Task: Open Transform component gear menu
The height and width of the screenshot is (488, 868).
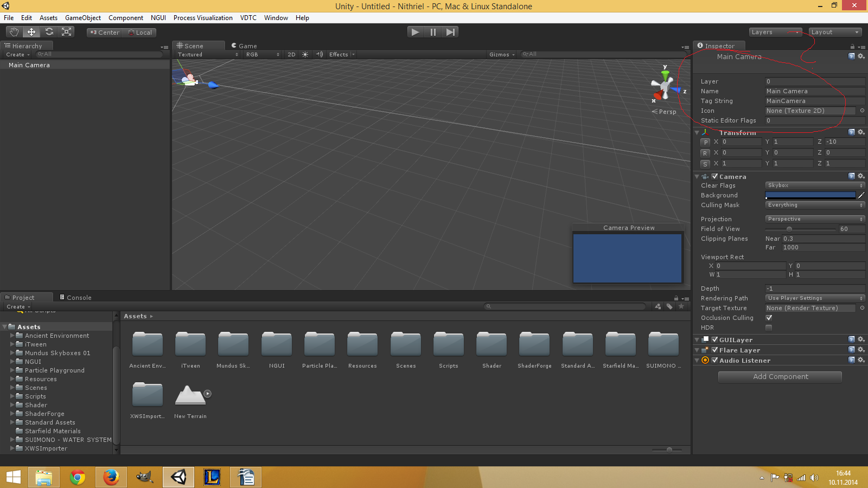Action: click(x=861, y=132)
